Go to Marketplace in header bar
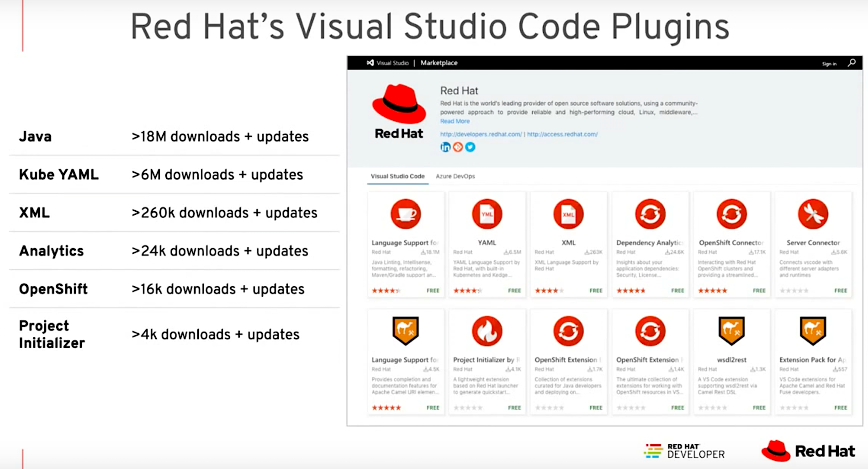 pos(439,63)
